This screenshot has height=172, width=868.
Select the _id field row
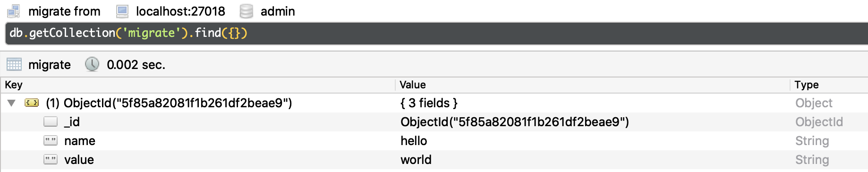coord(434,122)
